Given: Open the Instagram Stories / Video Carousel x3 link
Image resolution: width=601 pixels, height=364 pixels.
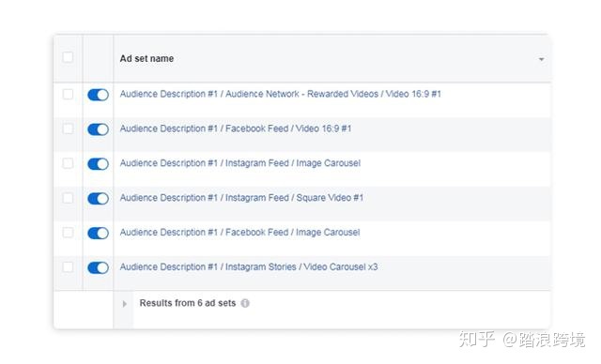Looking at the screenshot, I should [248, 266].
